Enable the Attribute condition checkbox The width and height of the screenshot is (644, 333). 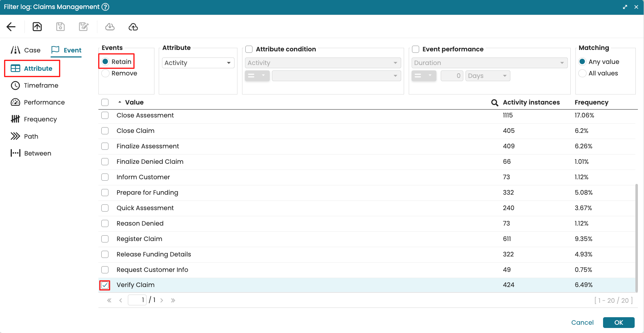point(249,49)
